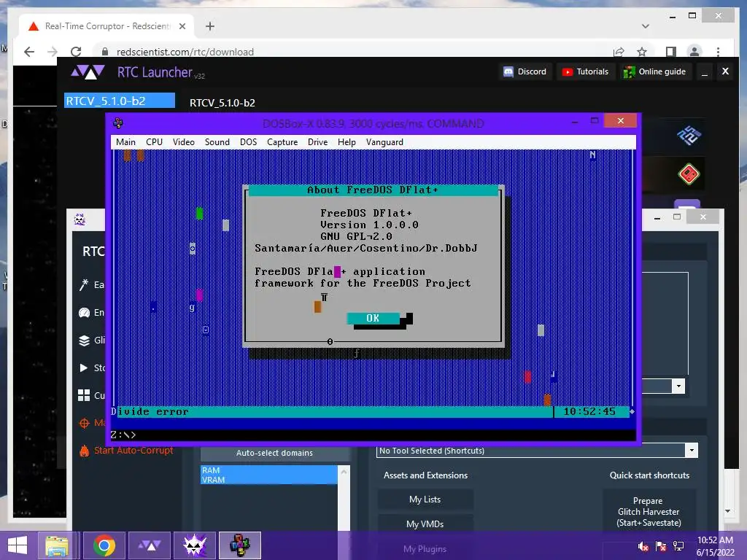The image size is (747, 560).
Task: Click RTC window scrollbar down arrow
Action: [727, 511]
